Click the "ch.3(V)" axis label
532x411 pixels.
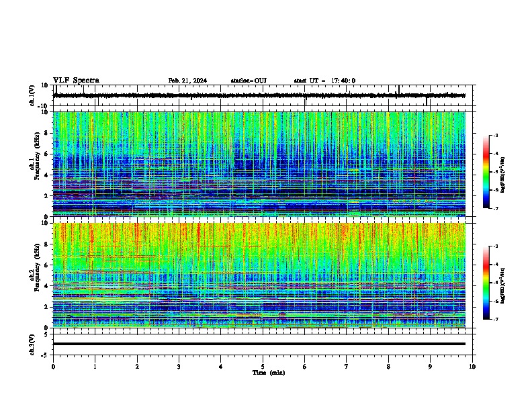coord(32,345)
